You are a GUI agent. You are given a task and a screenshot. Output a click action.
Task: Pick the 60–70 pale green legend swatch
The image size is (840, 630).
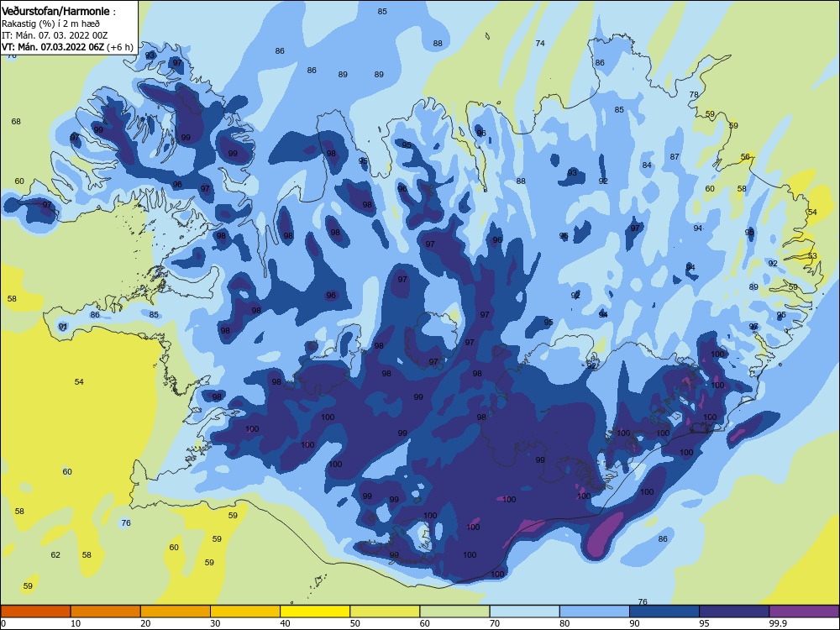pos(454,612)
